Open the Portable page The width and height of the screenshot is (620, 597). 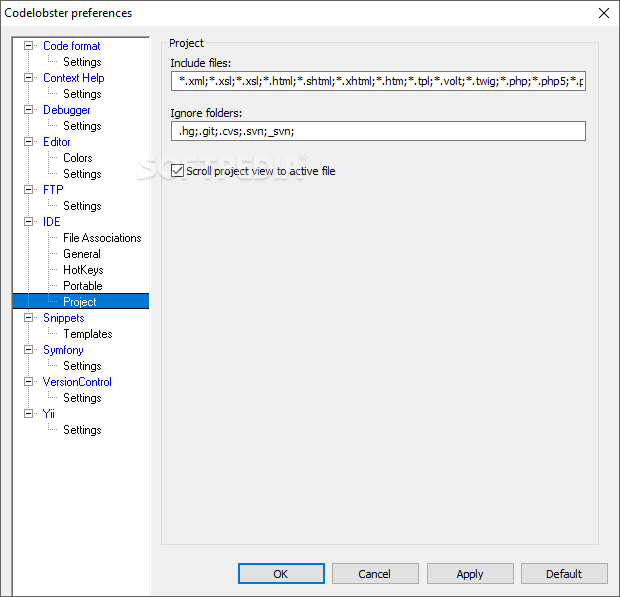coord(83,286)
